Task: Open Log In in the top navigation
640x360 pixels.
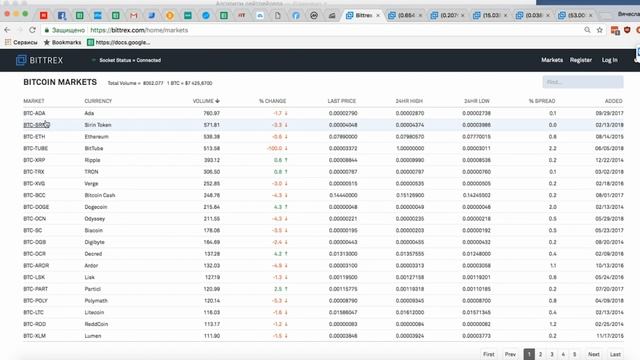Action: coord(609,60)
